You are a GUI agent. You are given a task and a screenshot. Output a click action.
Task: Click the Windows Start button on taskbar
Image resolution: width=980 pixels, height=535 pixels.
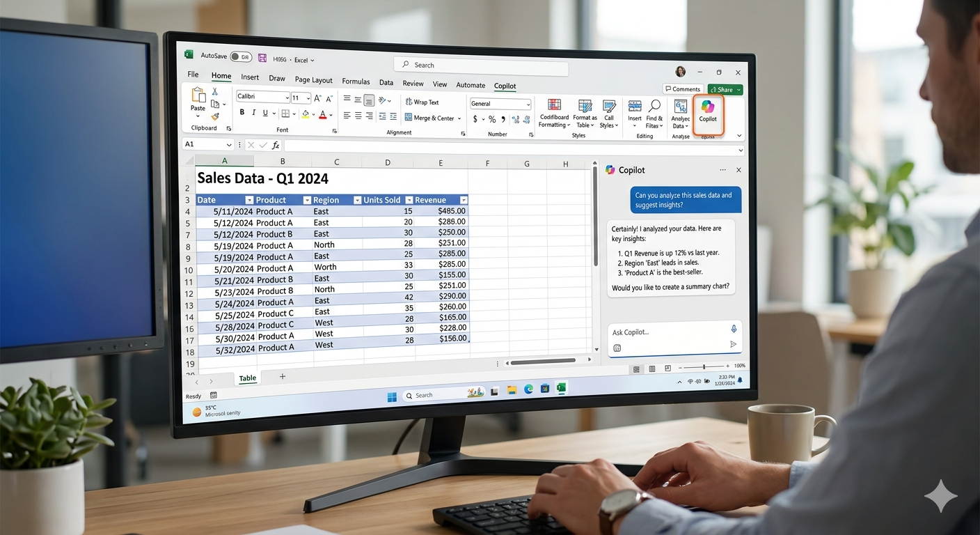(392, 396)
